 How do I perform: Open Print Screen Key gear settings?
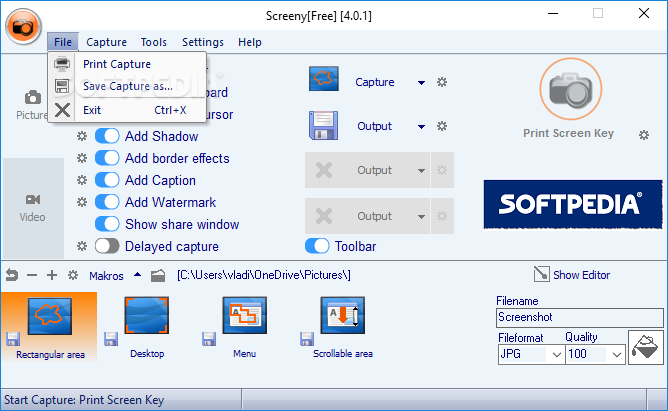coord(644,135)
